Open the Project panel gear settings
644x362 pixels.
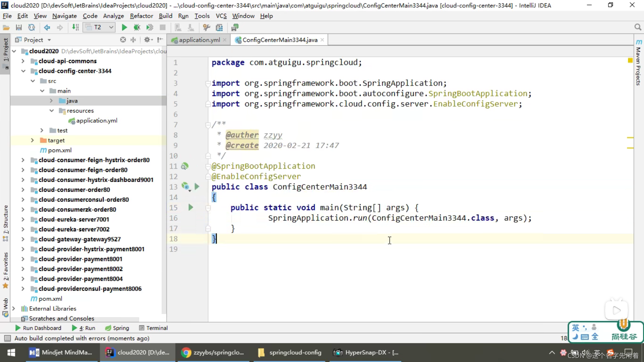tap(148, 40)
